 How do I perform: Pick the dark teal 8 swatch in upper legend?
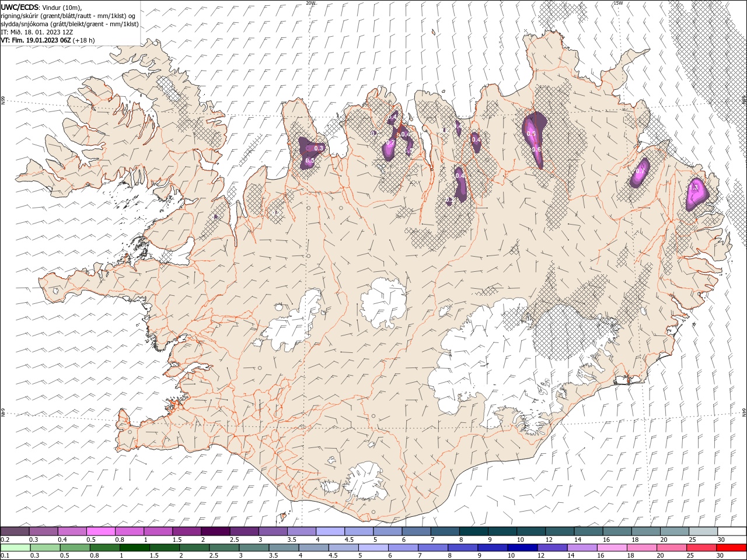[473, 531]
